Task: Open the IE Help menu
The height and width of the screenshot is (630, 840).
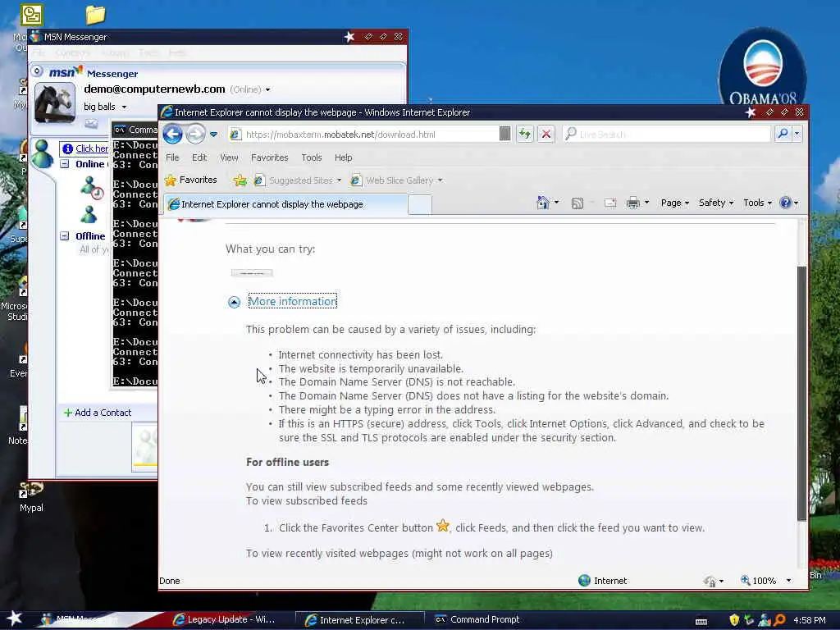Action: coord(344,157)
